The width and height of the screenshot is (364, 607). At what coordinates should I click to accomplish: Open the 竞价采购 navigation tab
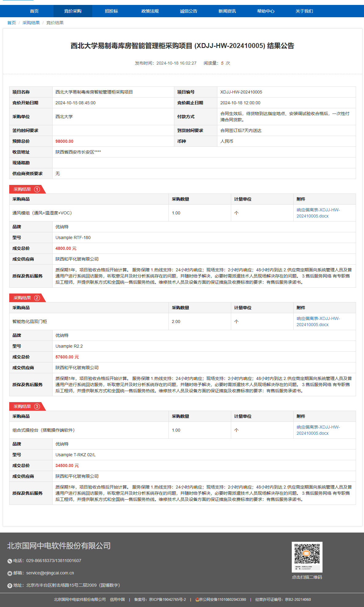(73, 11)
